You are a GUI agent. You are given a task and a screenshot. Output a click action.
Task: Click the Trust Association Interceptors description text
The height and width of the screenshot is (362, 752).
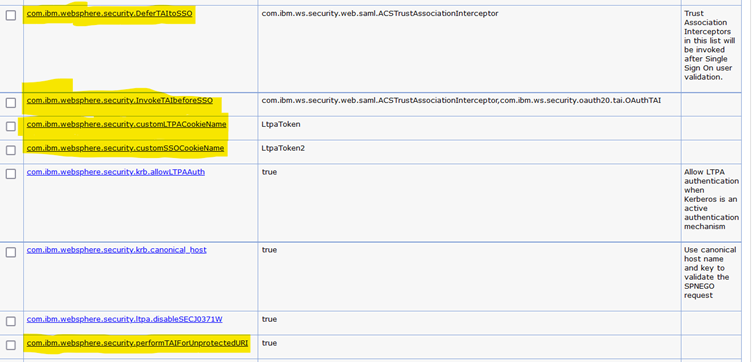coord(710,46)
